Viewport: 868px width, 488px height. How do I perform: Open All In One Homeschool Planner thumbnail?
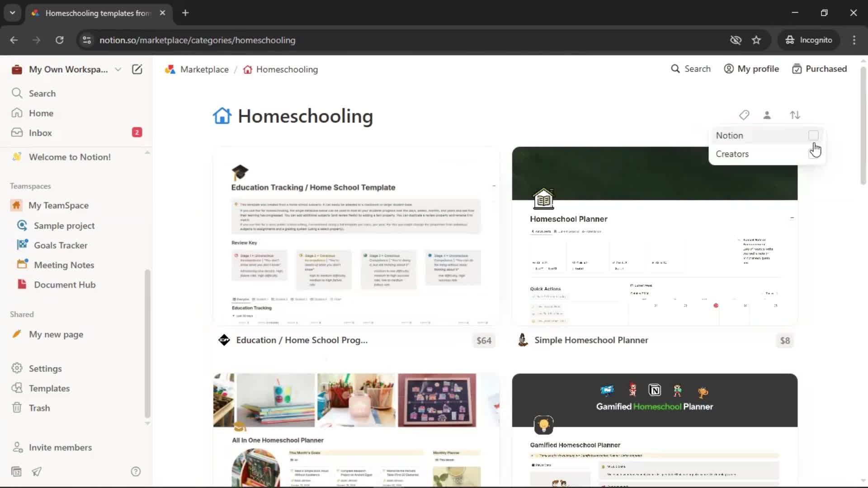point(356,430)
